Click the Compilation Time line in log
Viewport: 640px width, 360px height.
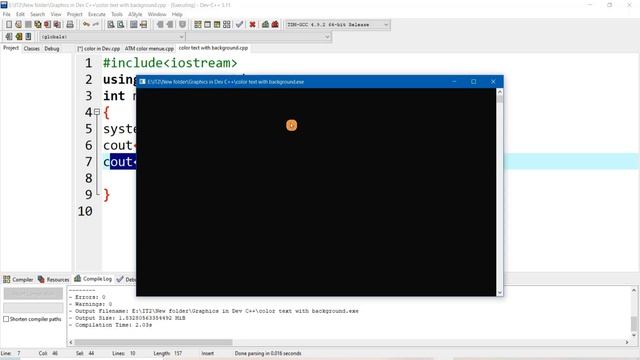[110, 325]
